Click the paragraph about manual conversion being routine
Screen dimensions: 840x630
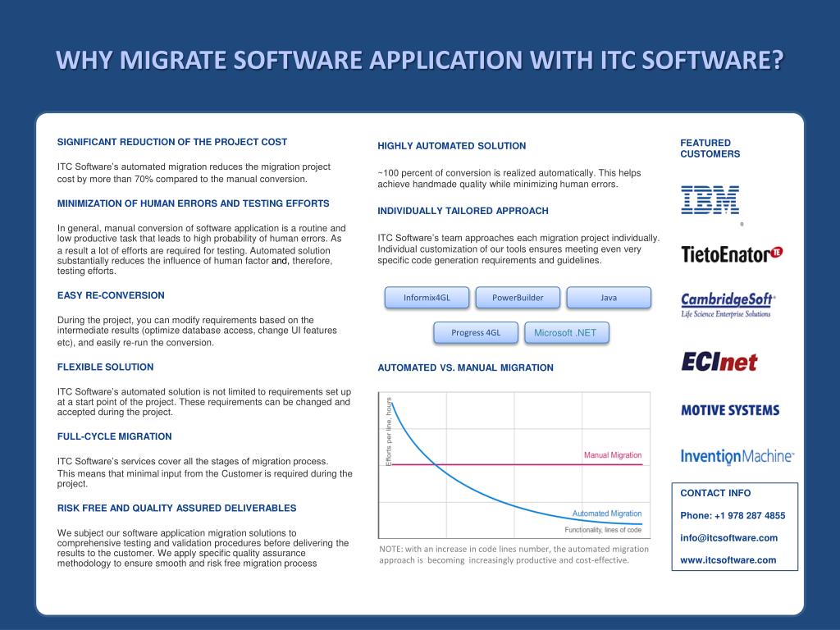[x=201, y=249]
